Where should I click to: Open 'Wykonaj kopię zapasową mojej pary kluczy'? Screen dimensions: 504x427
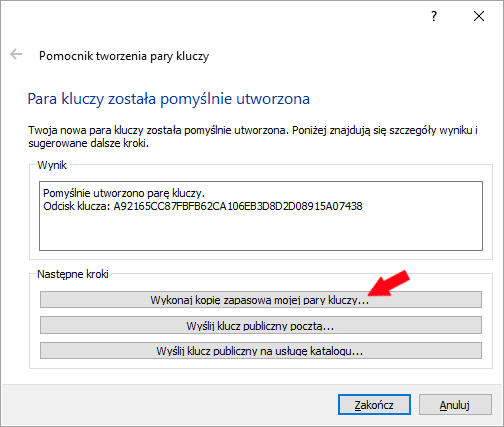click(x=261, y=300)
